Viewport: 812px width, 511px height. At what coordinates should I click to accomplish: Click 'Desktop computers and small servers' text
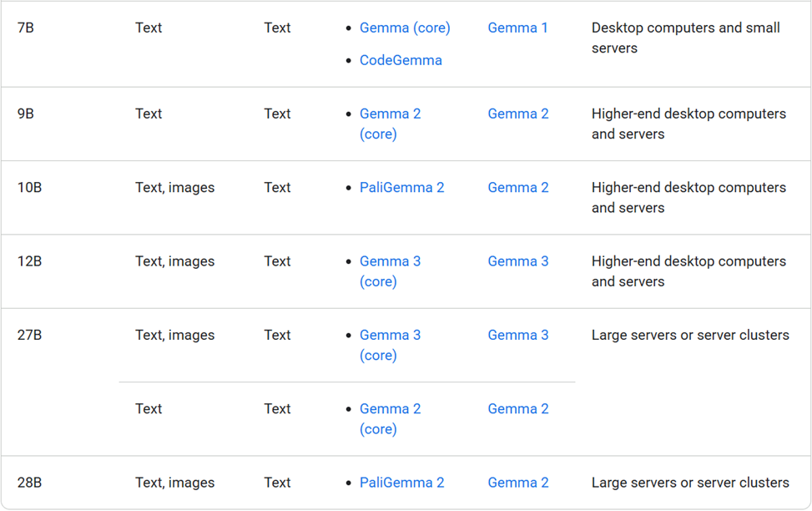pos(686,38)
